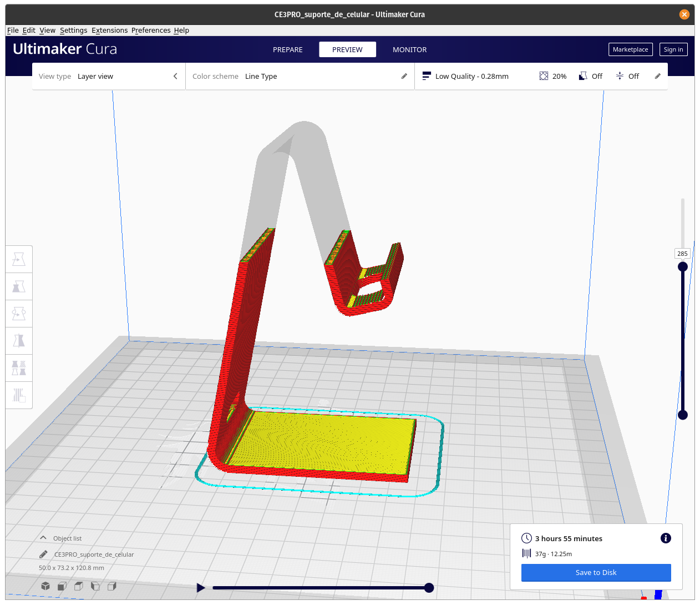Screen dimensions: 700x605
Task: Open the Marketplace
Action: [631, 49]
